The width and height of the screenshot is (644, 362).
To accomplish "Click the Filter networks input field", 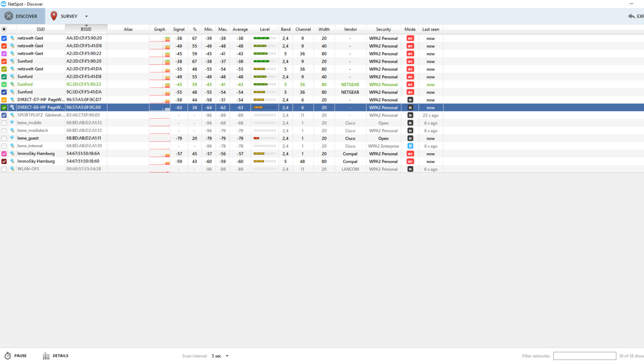I will click(584, 356).
